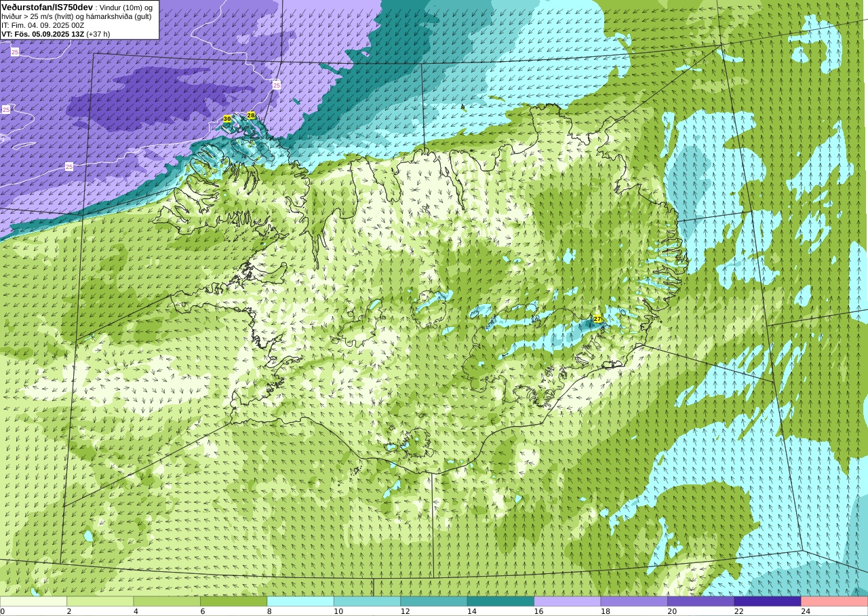Viewport: 868px width, 616px height.
Task: Click the VT: Fös. 05.09.2025 13Z line
Action: pos(56,34)
